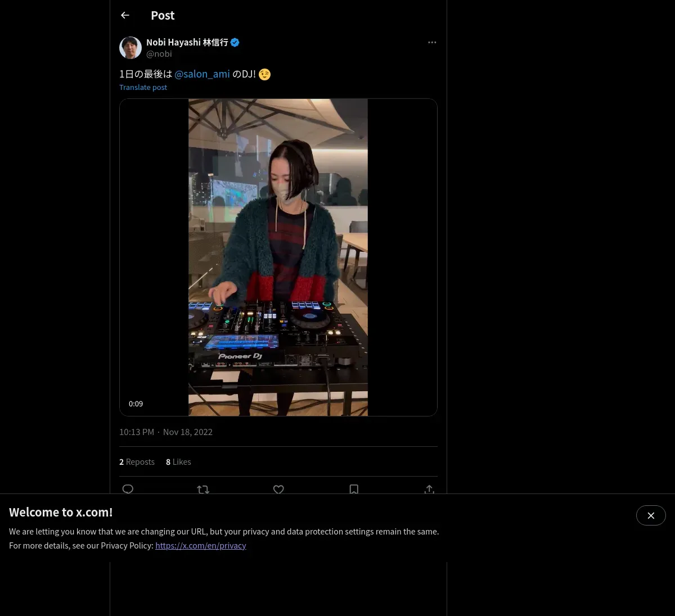Image resolution: width=675 pixels, height=616 pixels.
Task: Dismiss the Welcome to x.com banner
Action: pyautogui.click(x=651, y=515)
